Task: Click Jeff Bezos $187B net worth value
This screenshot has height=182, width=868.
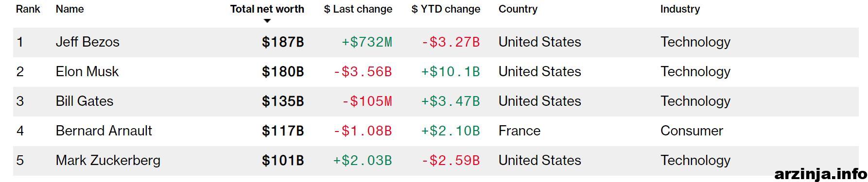Action: (x=283, y=42)
